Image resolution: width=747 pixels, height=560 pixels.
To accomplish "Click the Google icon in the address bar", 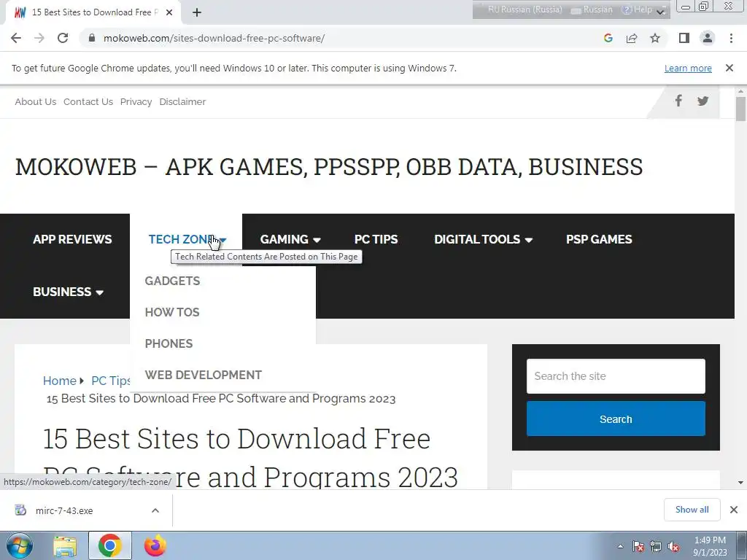I will tap(608, 38).
